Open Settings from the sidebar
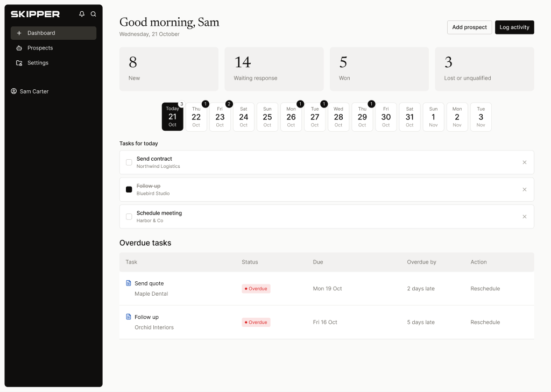 coord(53,63)
